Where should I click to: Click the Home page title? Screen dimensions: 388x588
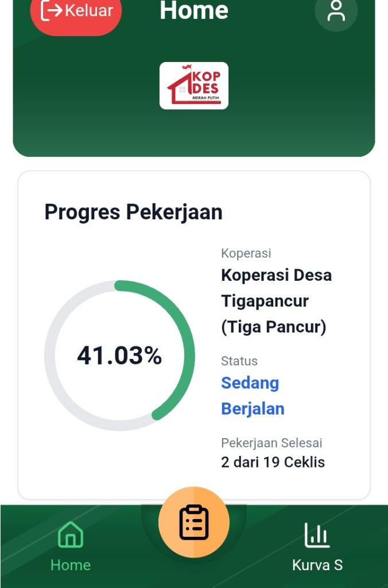[194, 11]
